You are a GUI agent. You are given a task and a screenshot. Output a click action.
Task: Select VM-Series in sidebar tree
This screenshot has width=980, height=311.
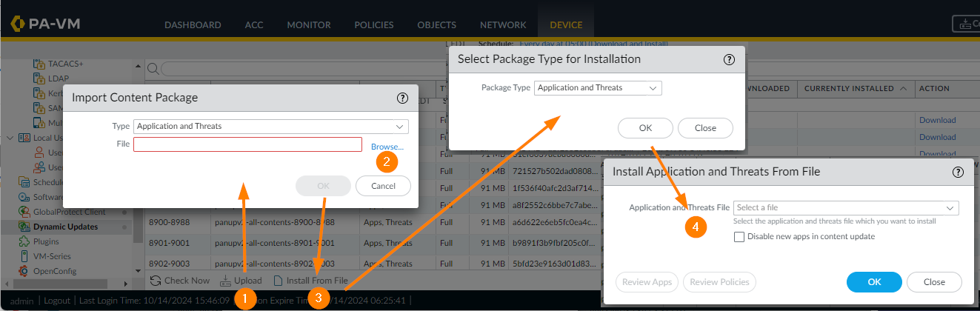[x=53, y=256]
